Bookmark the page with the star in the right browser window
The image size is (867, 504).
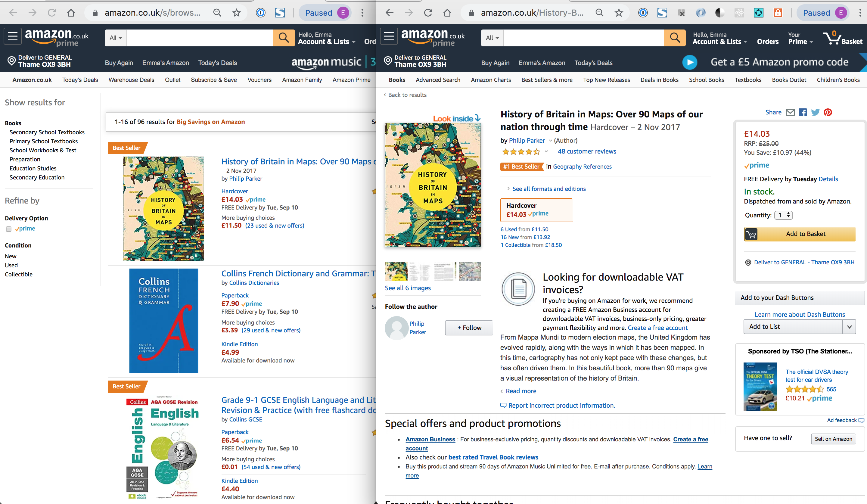[x=619, y=13]
